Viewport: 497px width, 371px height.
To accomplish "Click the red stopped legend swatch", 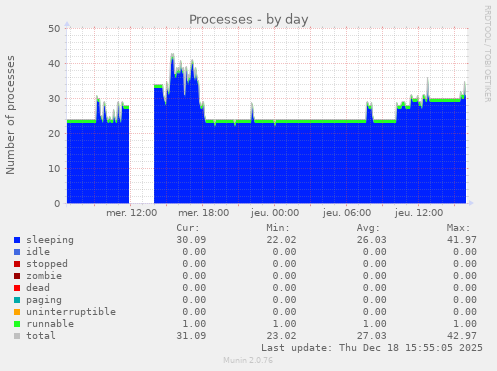I will coord(17,264).
